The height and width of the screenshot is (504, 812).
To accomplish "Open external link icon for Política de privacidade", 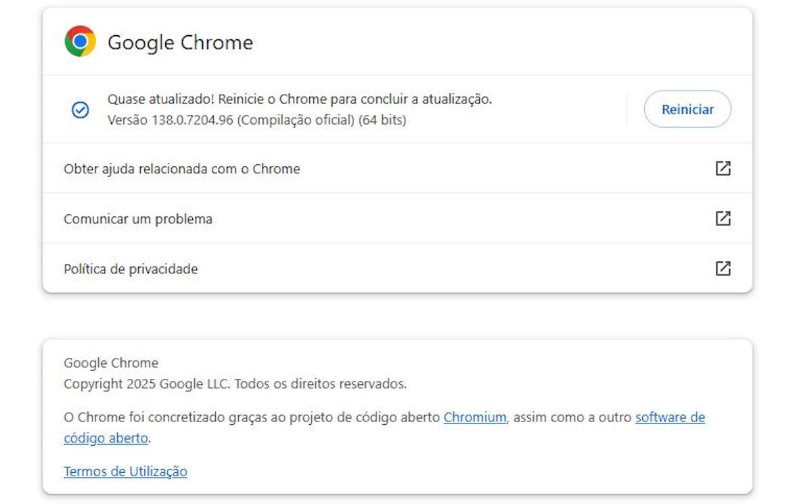I will 723,269.
